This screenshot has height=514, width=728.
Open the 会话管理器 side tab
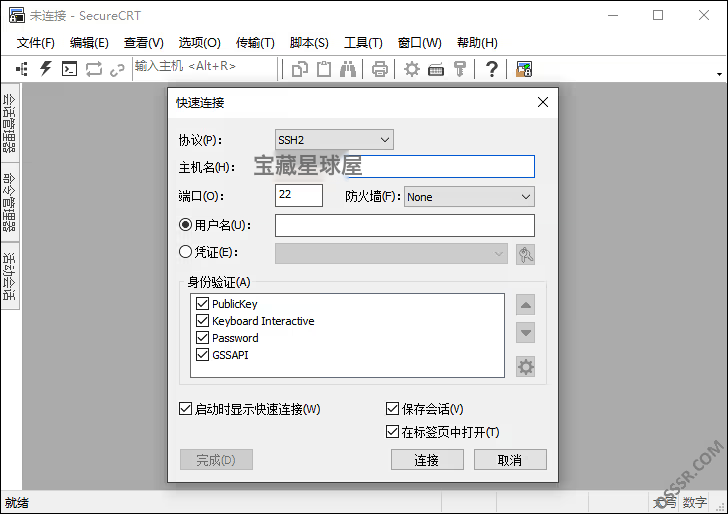coord(10,123)
